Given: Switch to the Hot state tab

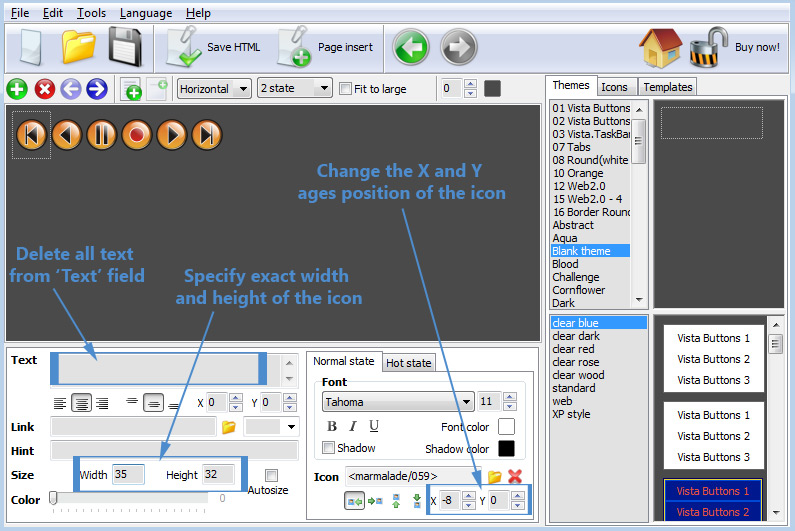Looking at the screenshot, I should pos(408,363).
